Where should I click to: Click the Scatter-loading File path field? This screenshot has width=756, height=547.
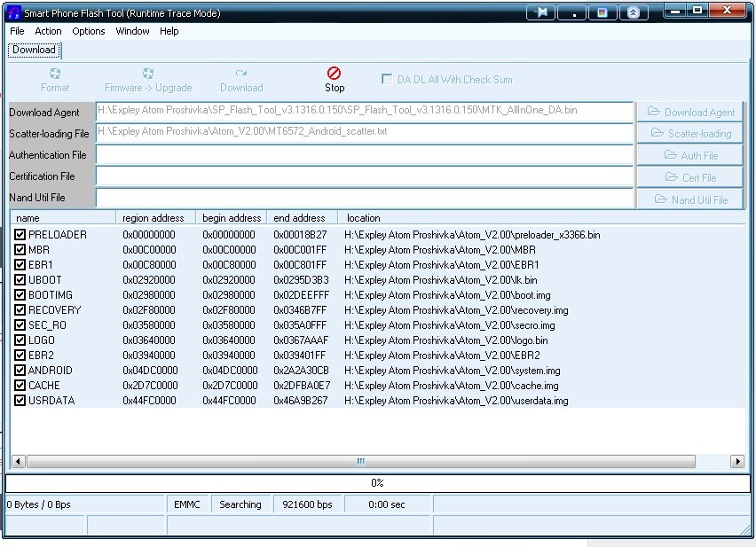(364, 132)
